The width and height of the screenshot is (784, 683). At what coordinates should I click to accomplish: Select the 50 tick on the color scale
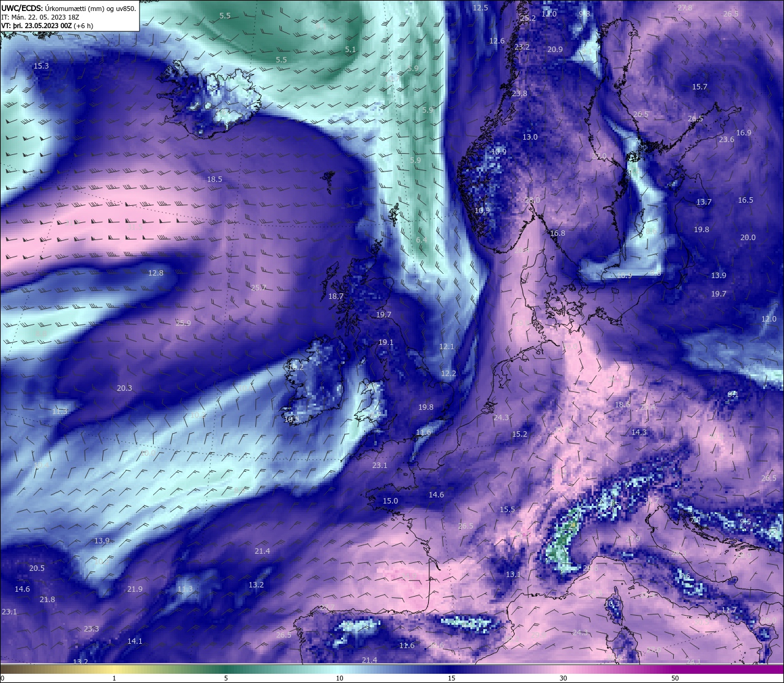(x=675, y=678)
